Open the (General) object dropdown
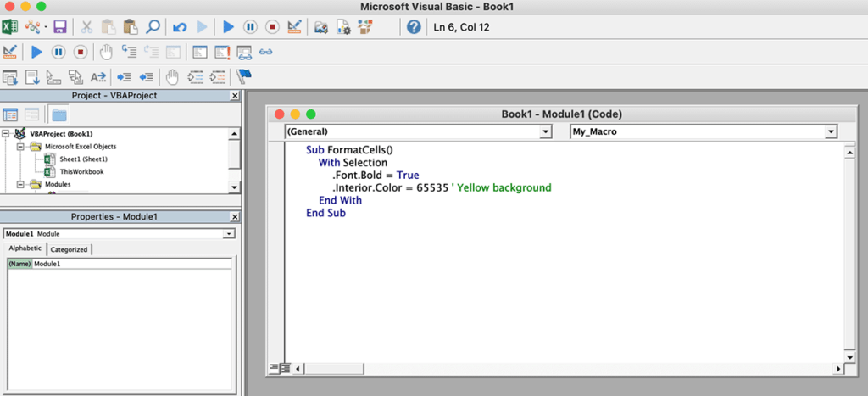The width and height of the screenshot is (868, 396). (545, 132)
